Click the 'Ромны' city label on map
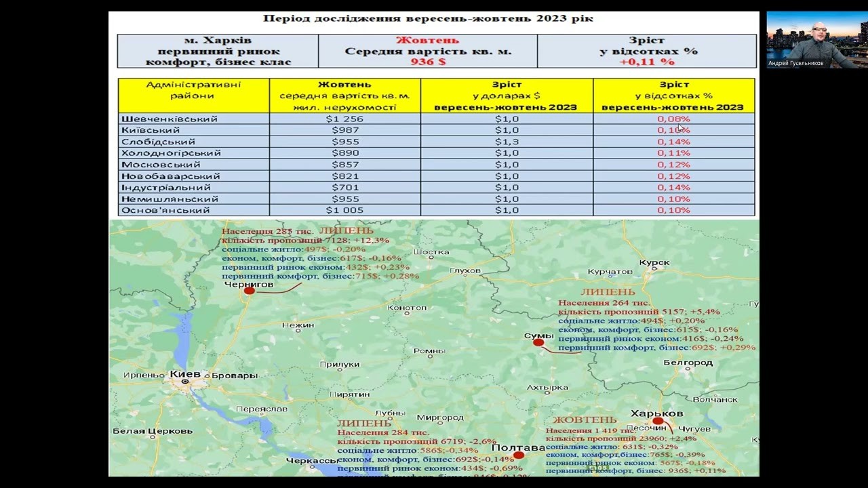Screen dimensions: 868x488 coord(429,351)
